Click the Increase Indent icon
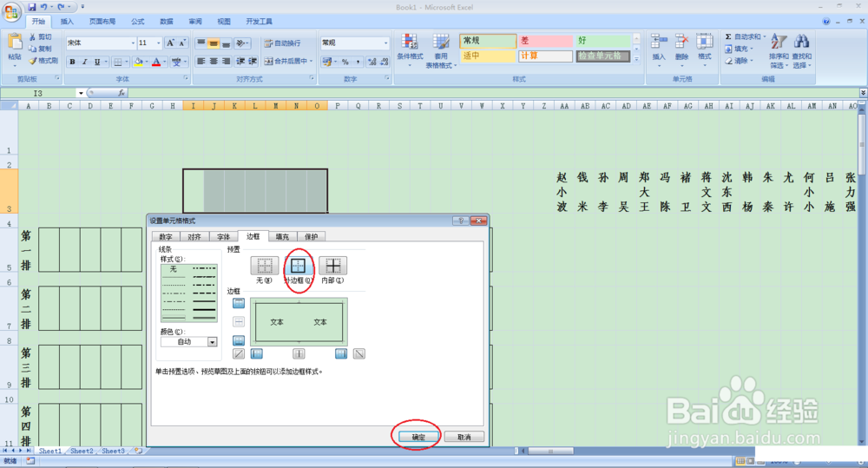 click(x=253, y=61)
